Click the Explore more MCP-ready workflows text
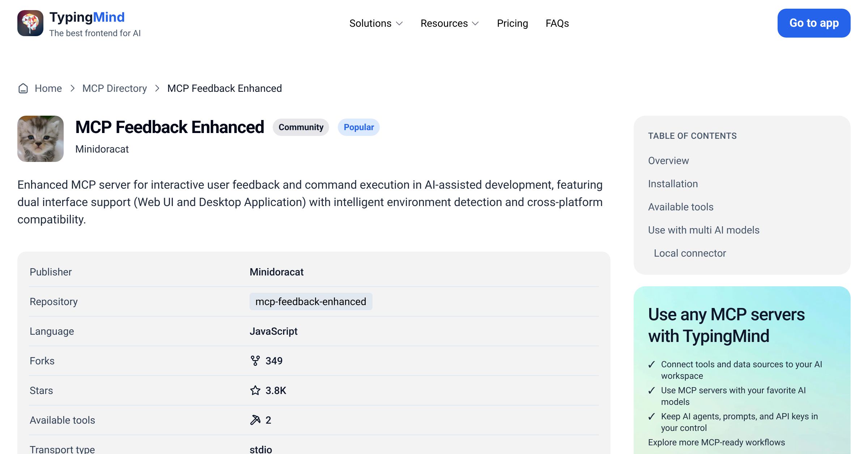The width and height of the screenshot is (868, 454). [x=716, y=442]
